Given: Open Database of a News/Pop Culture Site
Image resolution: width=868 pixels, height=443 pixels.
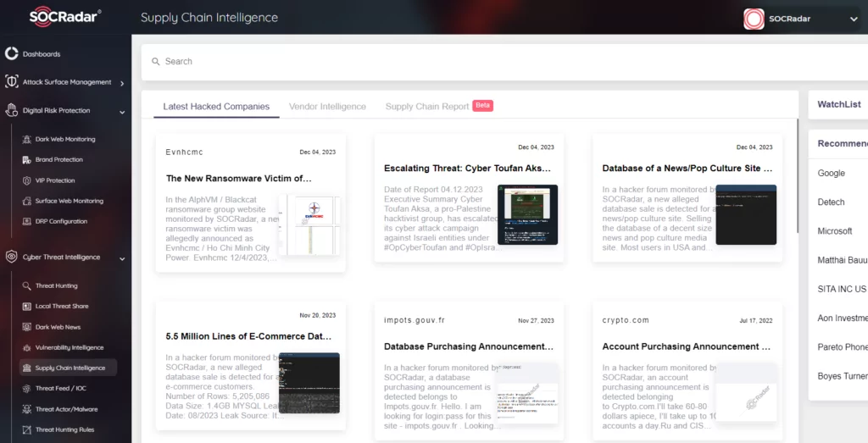Looking at the screenshot, I should point(687,168).
